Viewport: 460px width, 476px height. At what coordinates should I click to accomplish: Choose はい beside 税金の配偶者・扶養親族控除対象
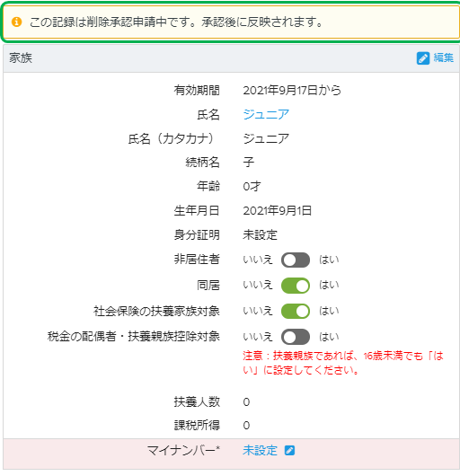[329, 337]
